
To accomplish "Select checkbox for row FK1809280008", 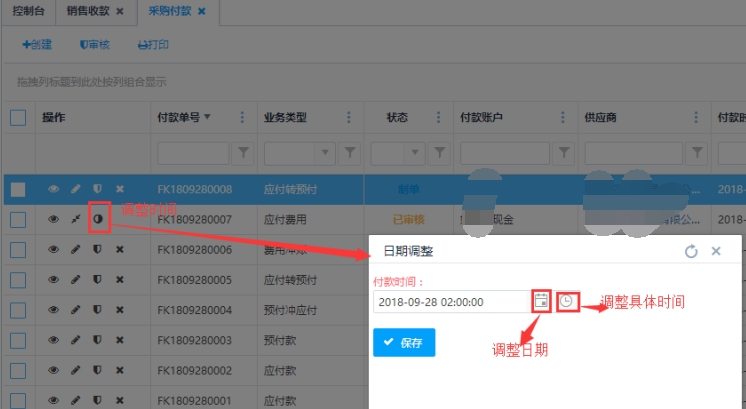I will point(18,189).
